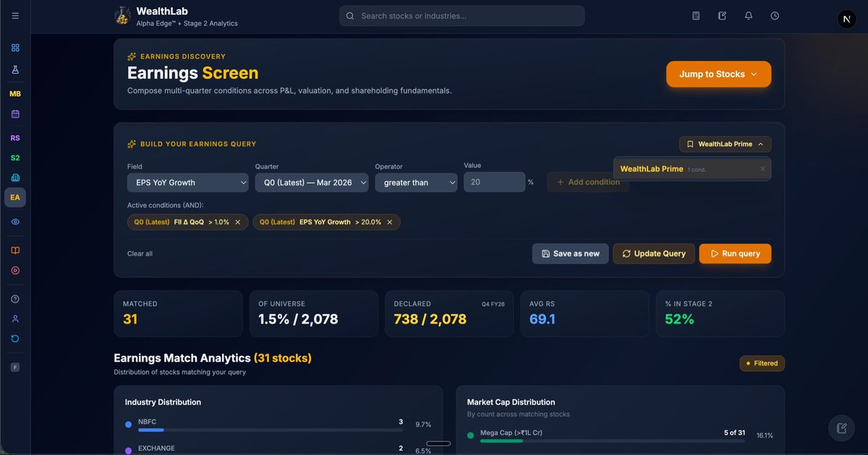Open the book guide icon in sidebar
The height and width of the screenshot is (455, 868).
(15, 250)
